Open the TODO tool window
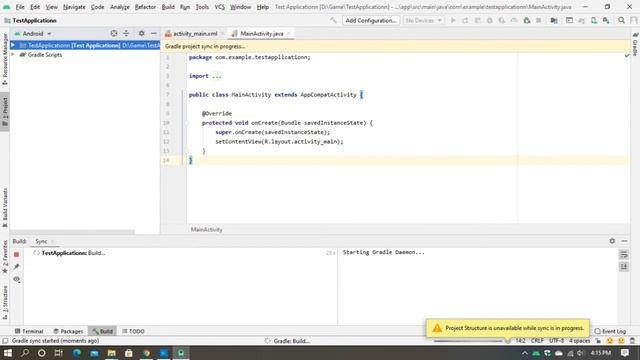Image resolution: width=640 pixels, height=360 pixels. pos(133,331)
